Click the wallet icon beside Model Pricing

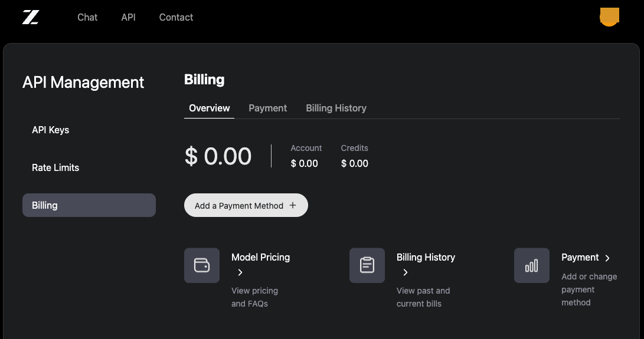(x=202, y=265)
